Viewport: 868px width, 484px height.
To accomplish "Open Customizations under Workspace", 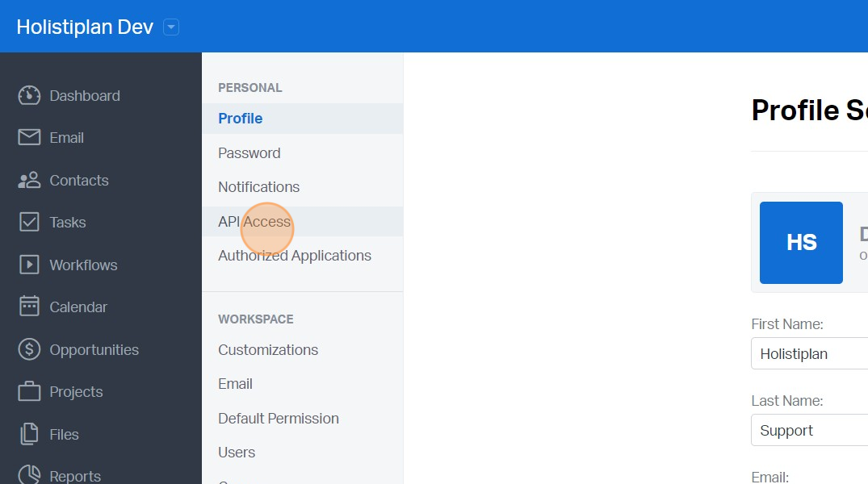I will (x=268, y=349).
